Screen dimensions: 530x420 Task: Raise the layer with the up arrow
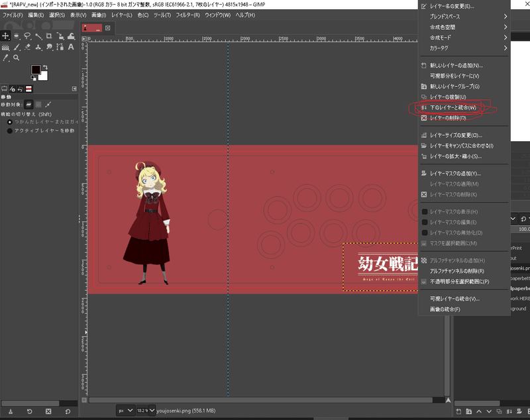[x=479, y=411]
